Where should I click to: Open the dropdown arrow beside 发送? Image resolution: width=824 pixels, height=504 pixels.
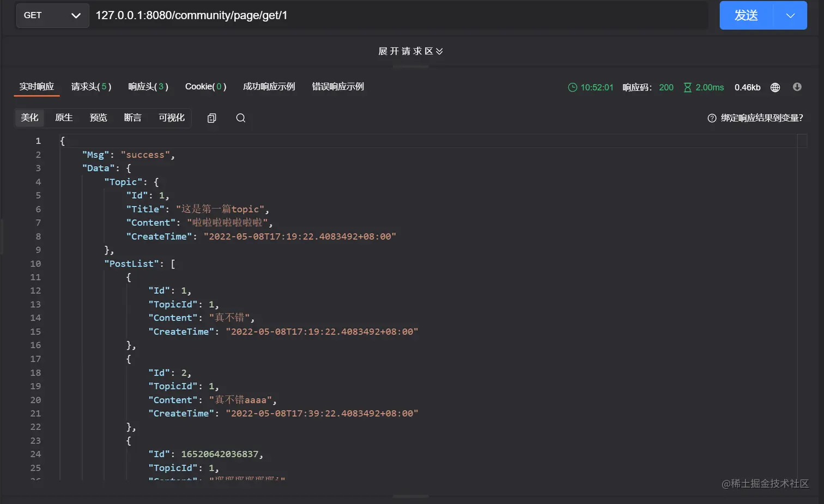click(x=790, y=15)
